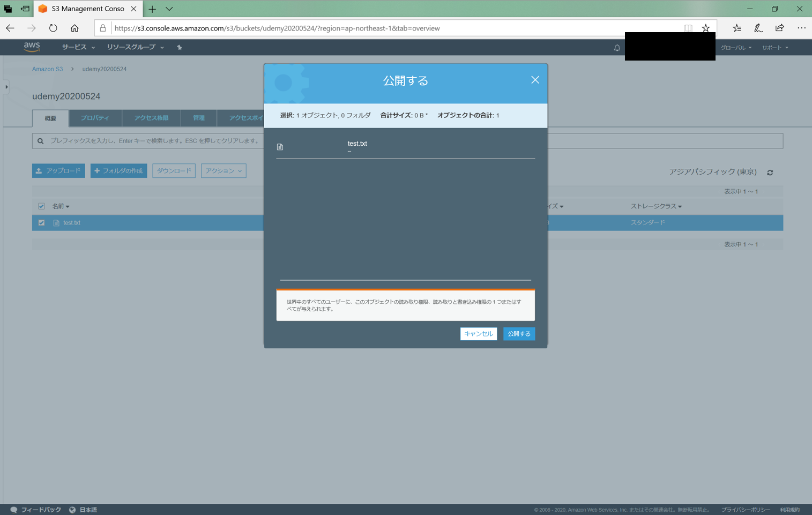Screen dimensions: 812x515
Task: Click the フォルダの作成 button
Action: point(118,171)
